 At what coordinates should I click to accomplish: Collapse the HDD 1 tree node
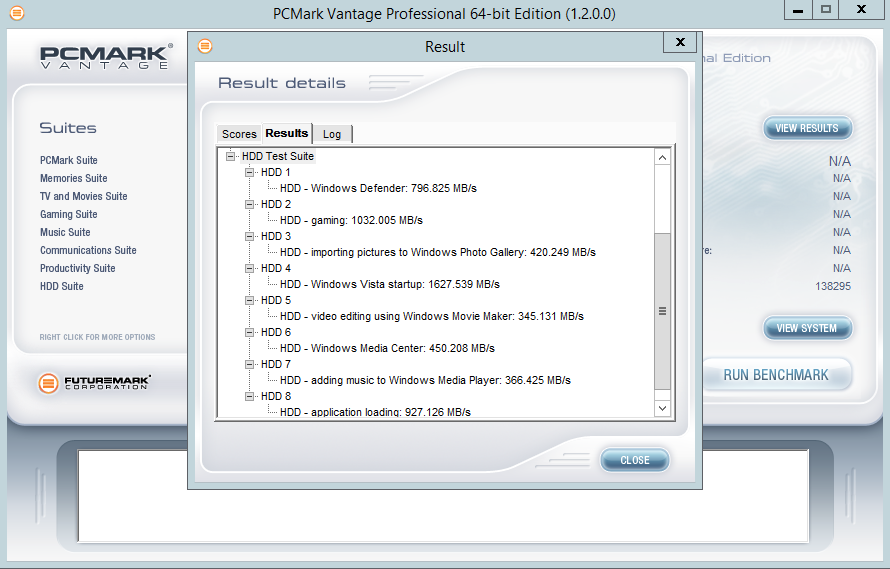249,172
